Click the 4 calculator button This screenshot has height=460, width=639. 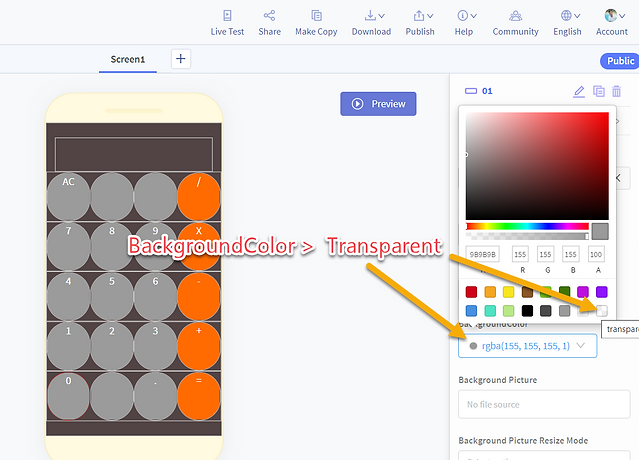coord(68,296)
